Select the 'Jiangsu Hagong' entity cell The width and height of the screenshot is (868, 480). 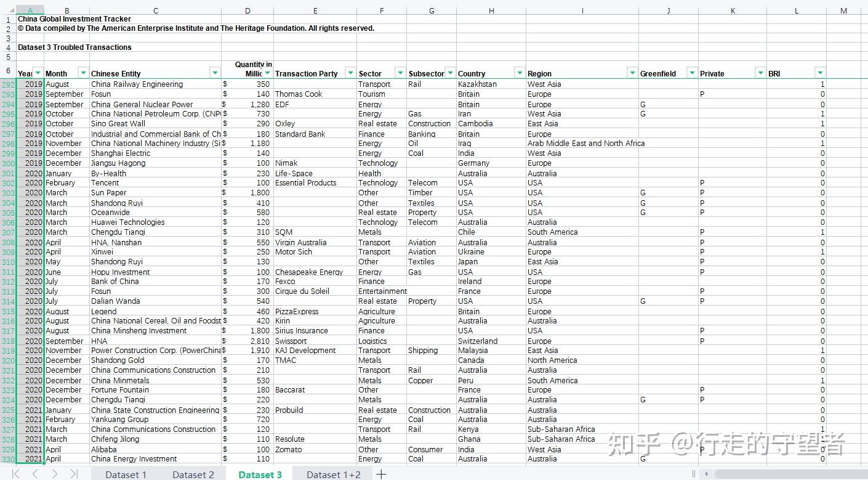[x=156, y=163]
